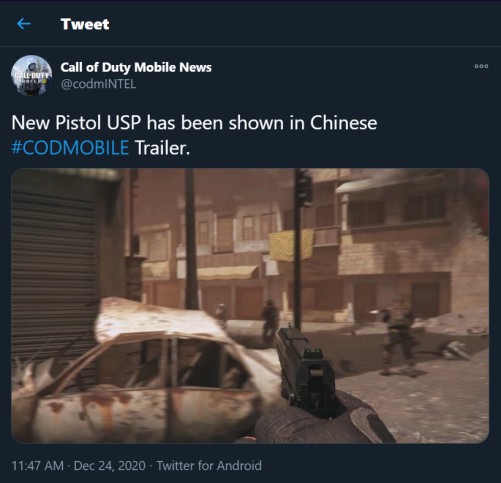
Task: Click the running soldier in the image
Action: (x=398, y=337)
